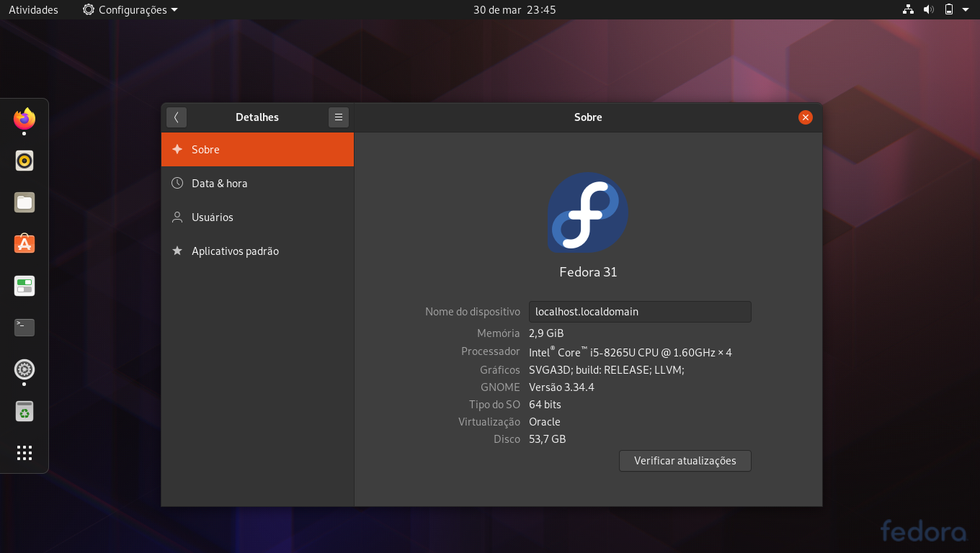Open the Files manager from the dock
This screenshot has width=980, height=553.
click(24, 202)
